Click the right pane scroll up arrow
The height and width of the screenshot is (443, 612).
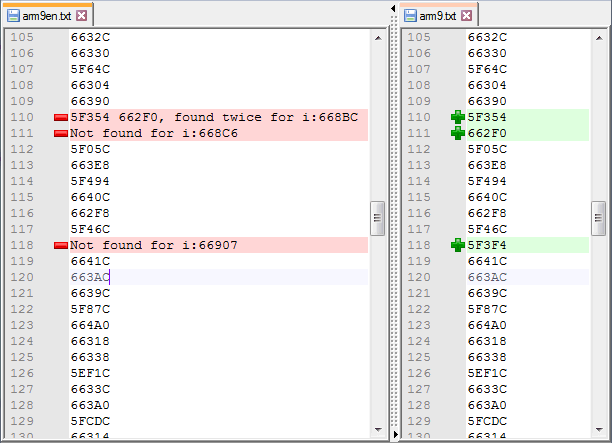pos(599,38)
